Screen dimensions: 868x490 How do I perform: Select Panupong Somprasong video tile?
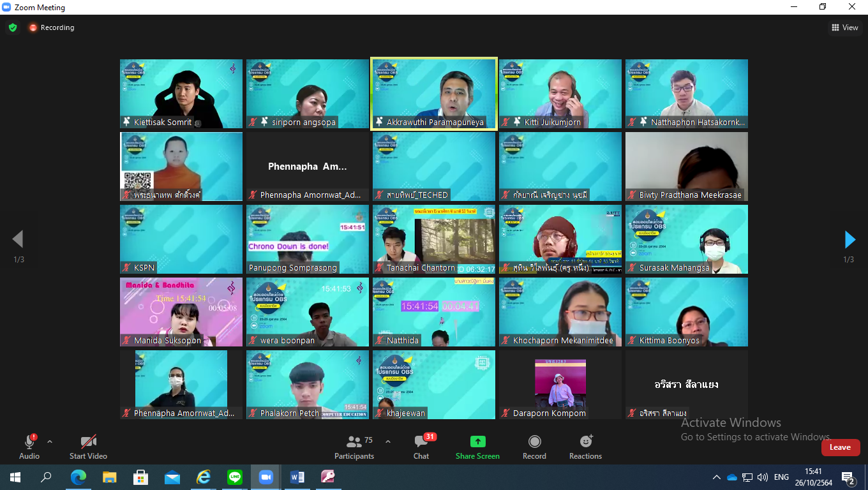[x=308, y=239]
